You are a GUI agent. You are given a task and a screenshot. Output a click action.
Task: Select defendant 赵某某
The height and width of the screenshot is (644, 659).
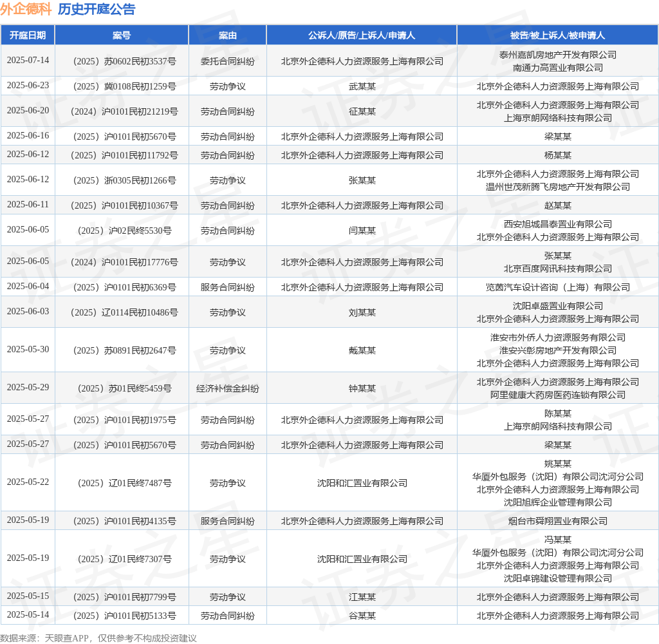tap(558, 205)
